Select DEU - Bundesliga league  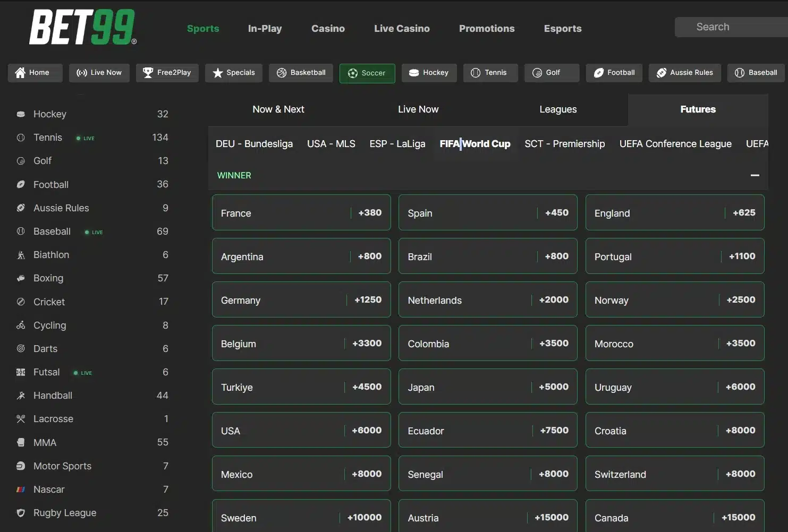254,144
